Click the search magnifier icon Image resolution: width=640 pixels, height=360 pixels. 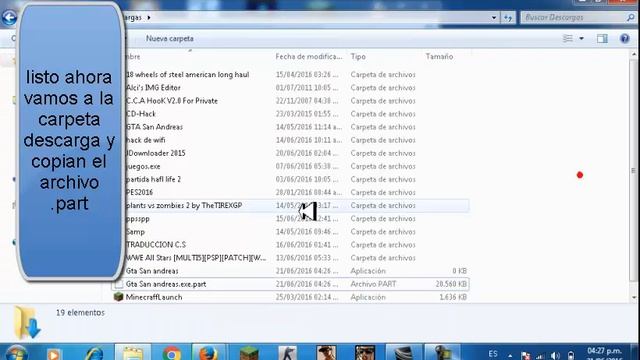coord(631,18)
